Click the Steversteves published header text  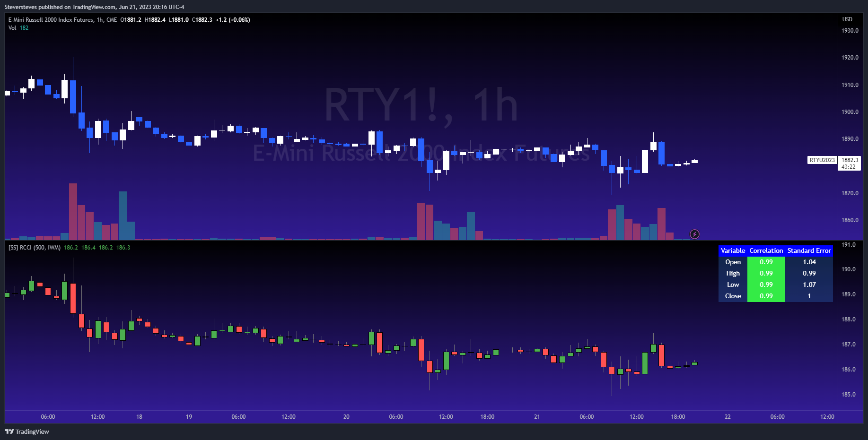[94, 7]
